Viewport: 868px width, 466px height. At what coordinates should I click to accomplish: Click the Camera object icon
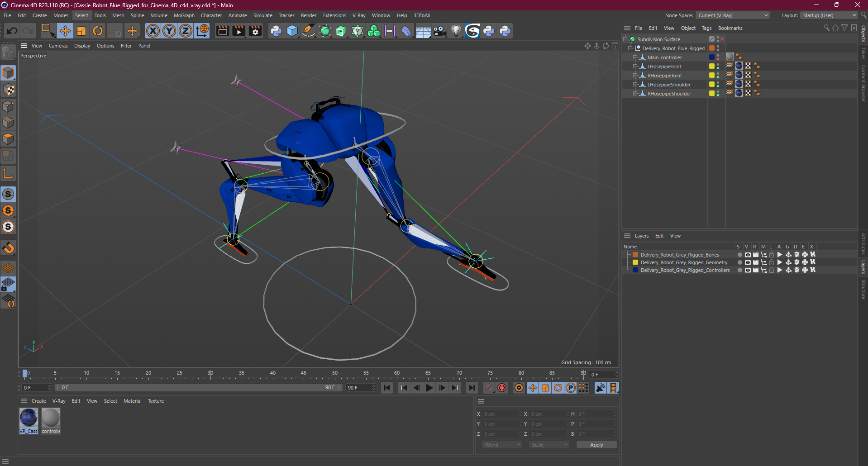[x=439, y=31]
